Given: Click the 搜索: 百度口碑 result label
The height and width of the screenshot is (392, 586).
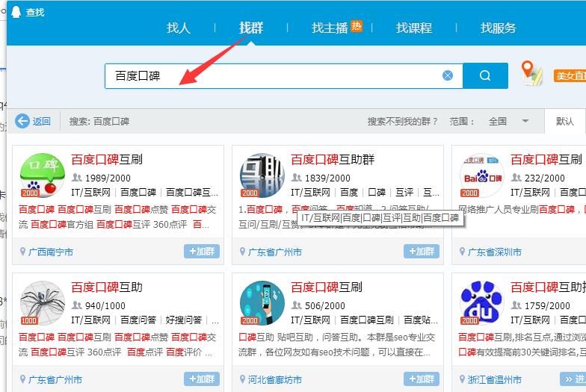Looking at the screenshot, I should (x=99, y=121).
